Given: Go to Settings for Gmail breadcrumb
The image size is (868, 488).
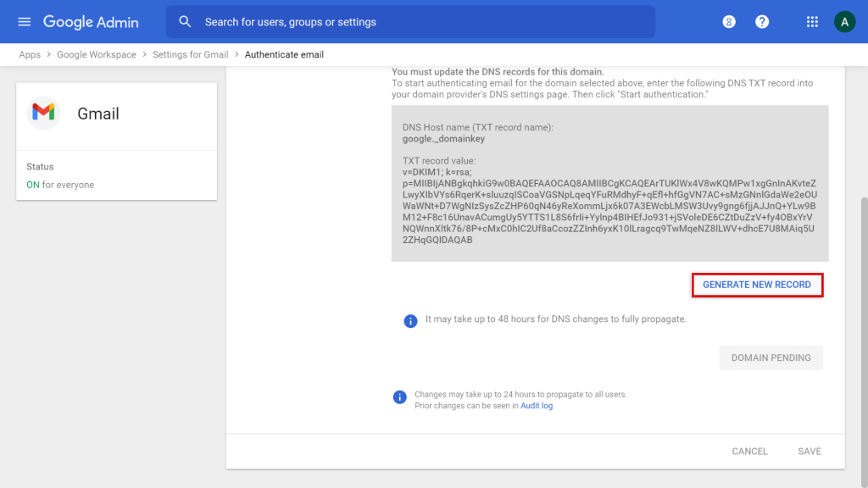Looking at the screenshot, I should tap(191, 55).
